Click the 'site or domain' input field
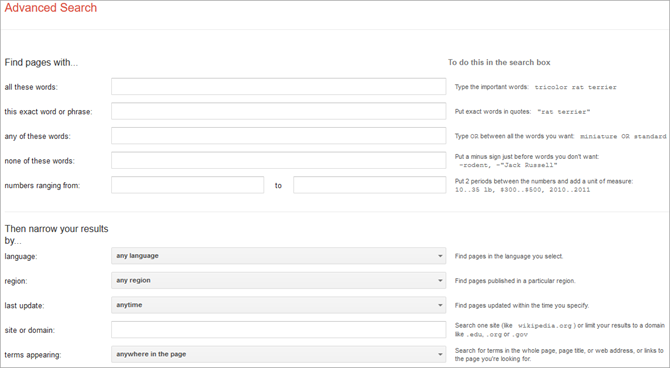Viewport: 670px width, 368px height. pos(279,330)
